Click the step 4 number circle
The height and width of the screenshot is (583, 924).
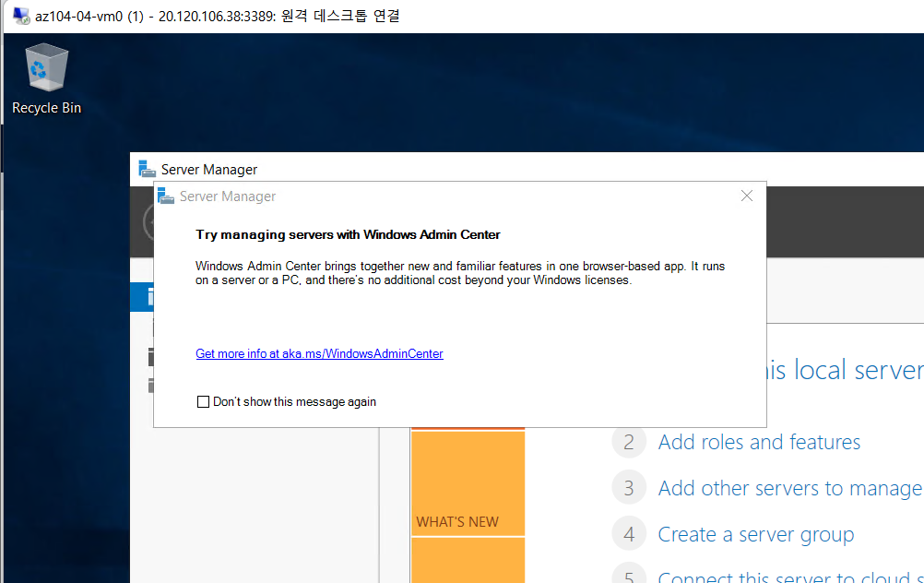(629, 535)
